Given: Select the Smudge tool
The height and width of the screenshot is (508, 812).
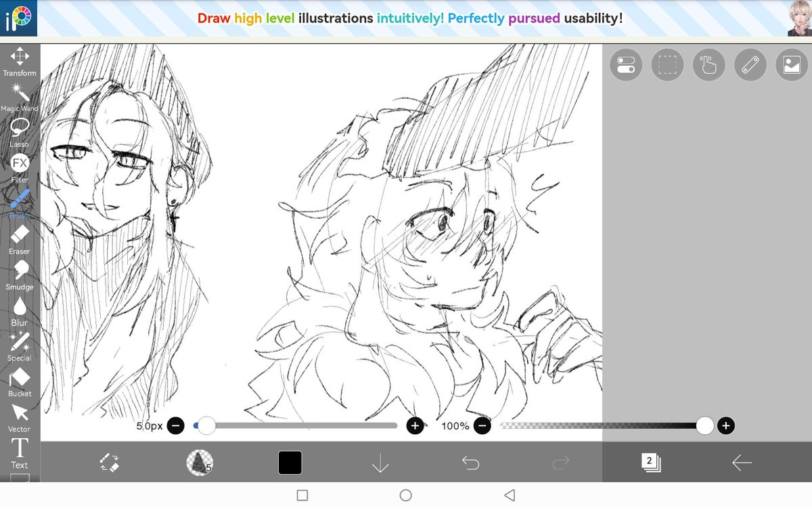Looking at the screenshot, I should [x=20, y=276].
